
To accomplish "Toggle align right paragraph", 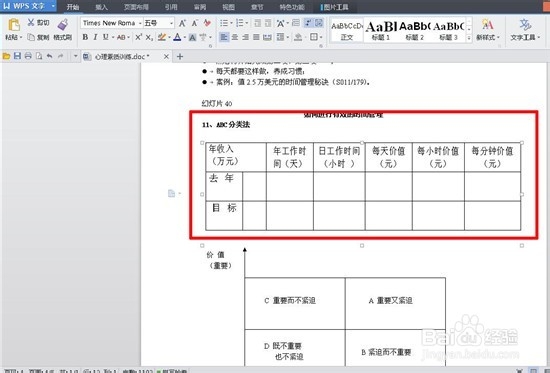I will (245, 37).
